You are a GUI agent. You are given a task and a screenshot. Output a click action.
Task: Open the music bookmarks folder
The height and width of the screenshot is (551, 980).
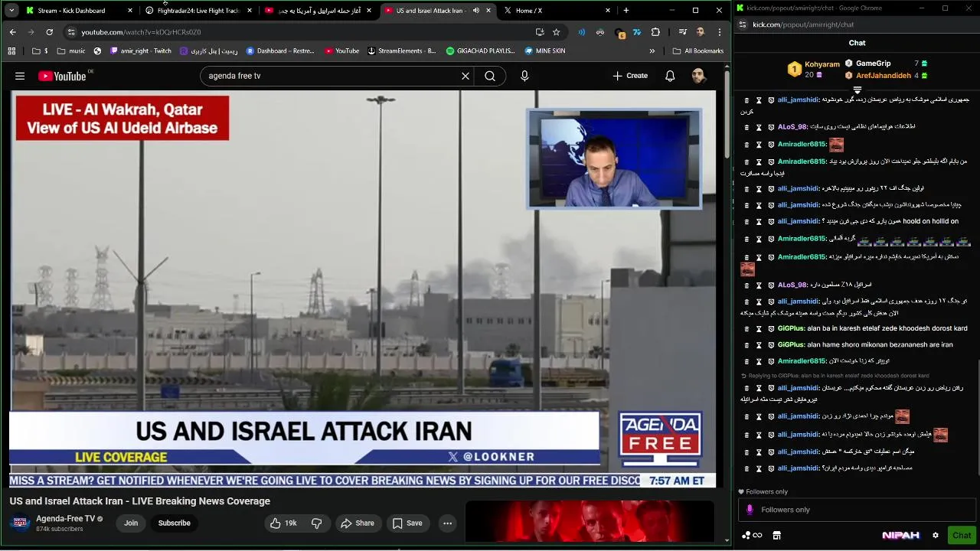71,51
